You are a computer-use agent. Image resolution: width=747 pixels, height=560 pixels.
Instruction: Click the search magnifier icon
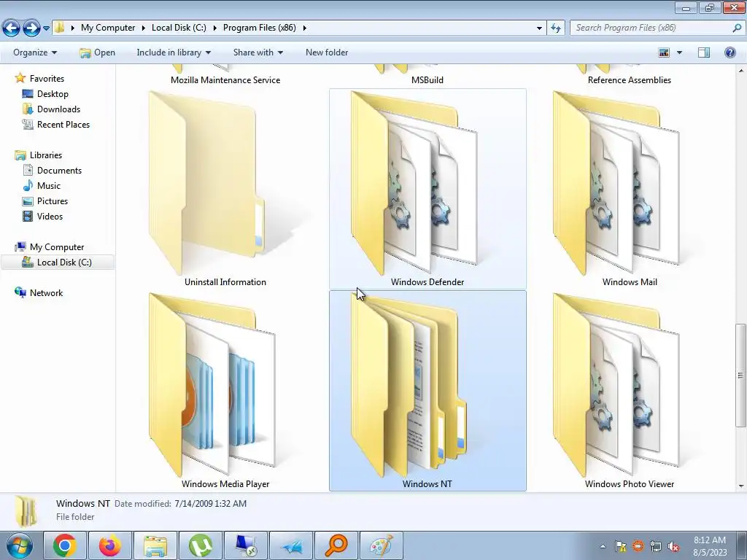click(737, 28)
